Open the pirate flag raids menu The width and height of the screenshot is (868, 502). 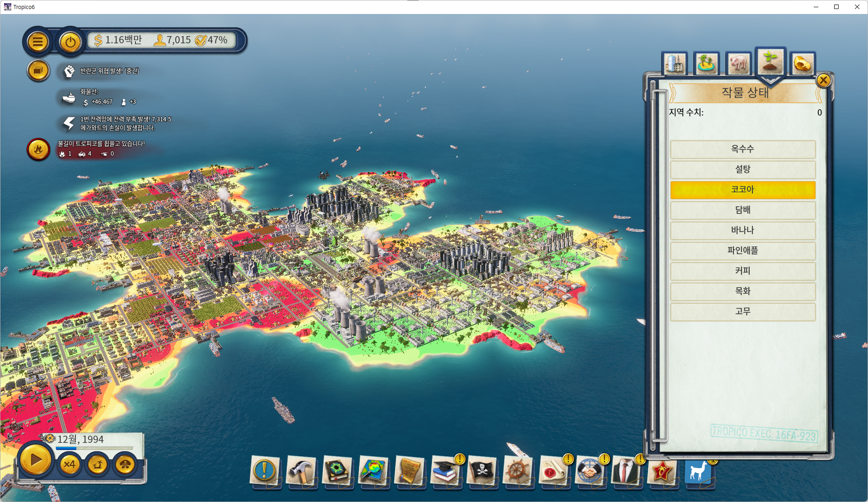[481, 470]
